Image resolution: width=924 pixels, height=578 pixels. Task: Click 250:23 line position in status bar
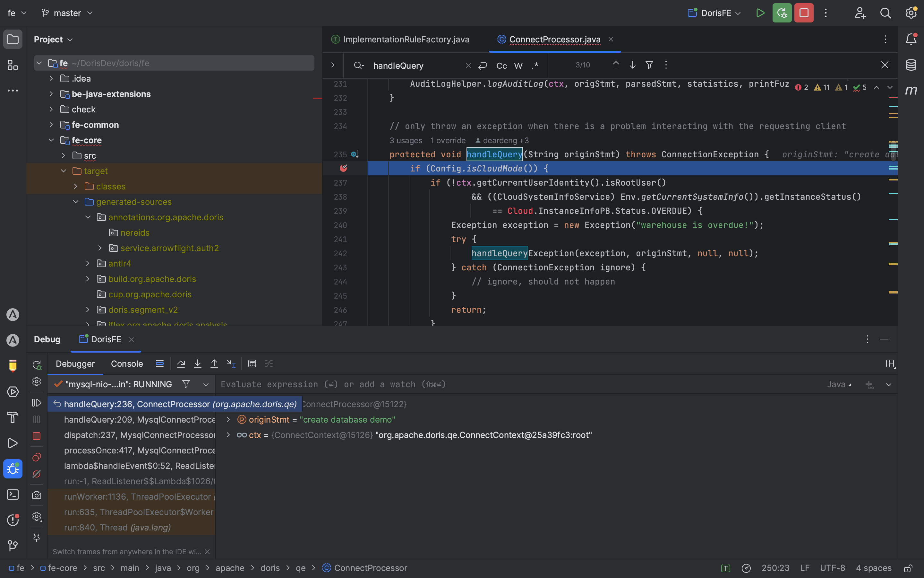775,568
